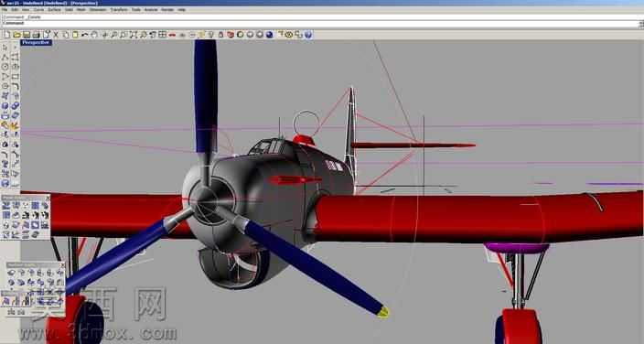Click the Undo arrow icon
Image resolution: width=644 pixels, height=344 pixels.
(x=84, y=35)
